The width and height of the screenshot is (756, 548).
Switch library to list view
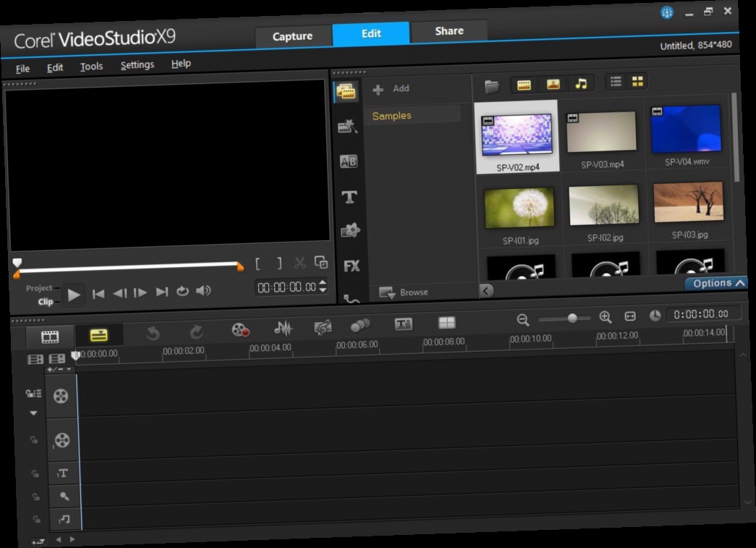(616, 82)
